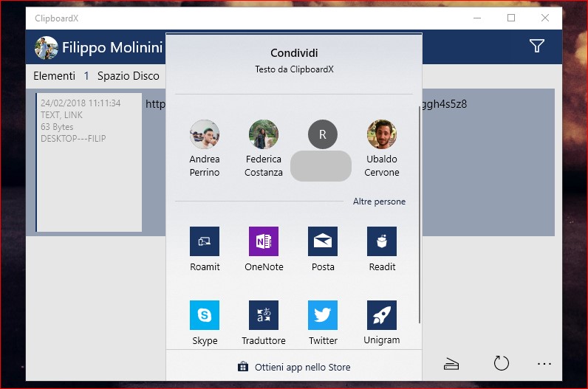Close the ClipboardX window
This screenshot has height=389, width=588.
545,18
